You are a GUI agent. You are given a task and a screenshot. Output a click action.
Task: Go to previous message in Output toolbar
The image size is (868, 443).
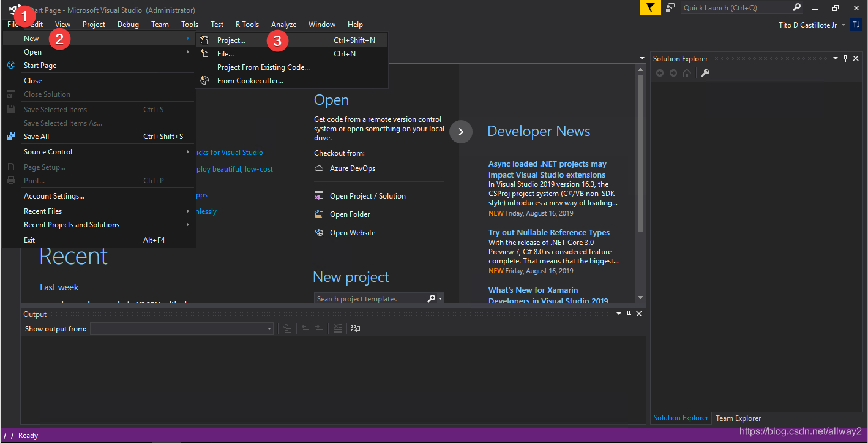(305, 328)
